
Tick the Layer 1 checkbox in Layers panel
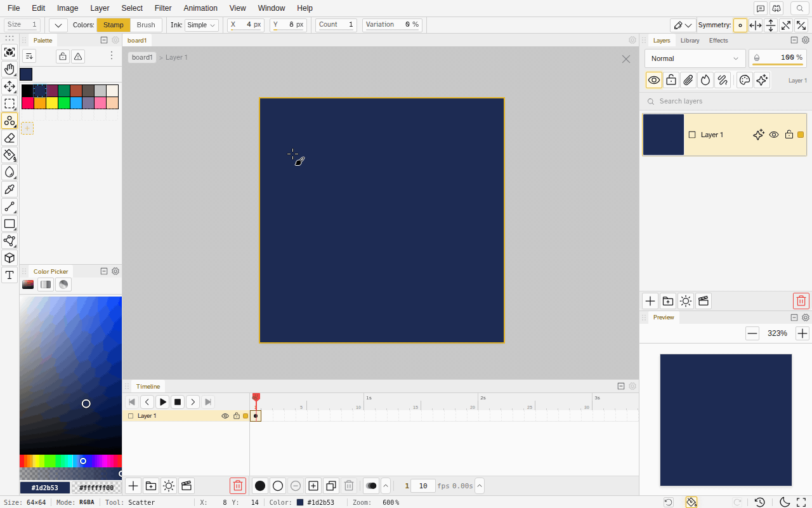(692, 135)
